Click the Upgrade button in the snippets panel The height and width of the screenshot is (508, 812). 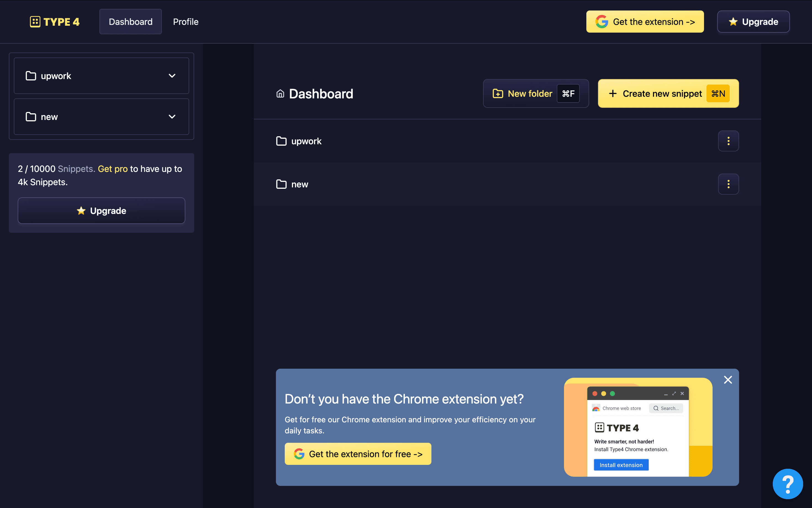101,211
